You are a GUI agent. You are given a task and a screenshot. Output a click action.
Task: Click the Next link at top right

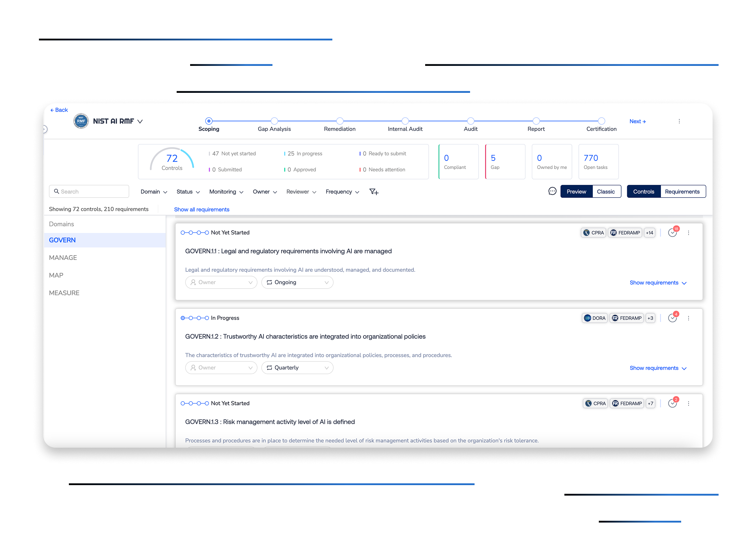click(637, 121)
